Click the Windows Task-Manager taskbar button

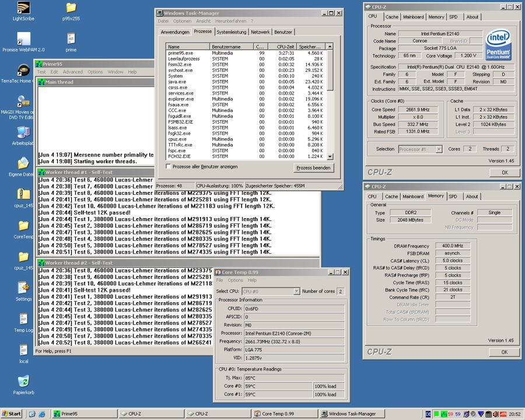[x=352, y=414]
